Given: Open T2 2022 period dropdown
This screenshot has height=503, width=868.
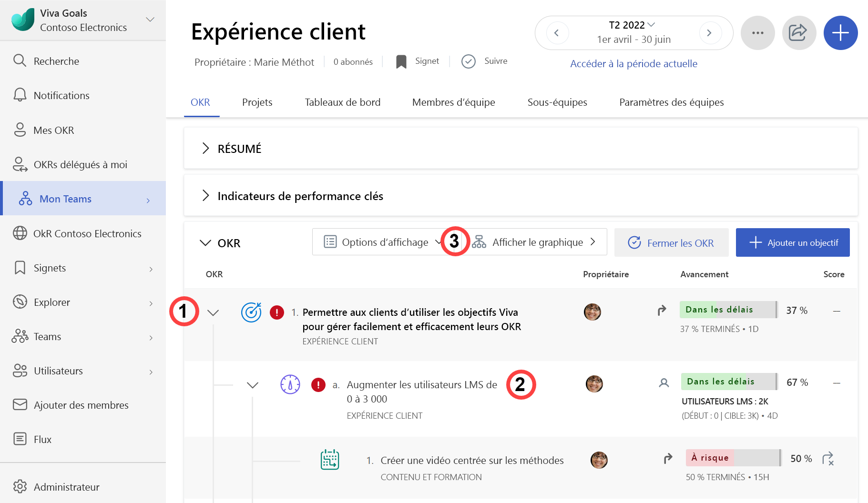Looking at the screenshot, I should click(x=632, y=25).
